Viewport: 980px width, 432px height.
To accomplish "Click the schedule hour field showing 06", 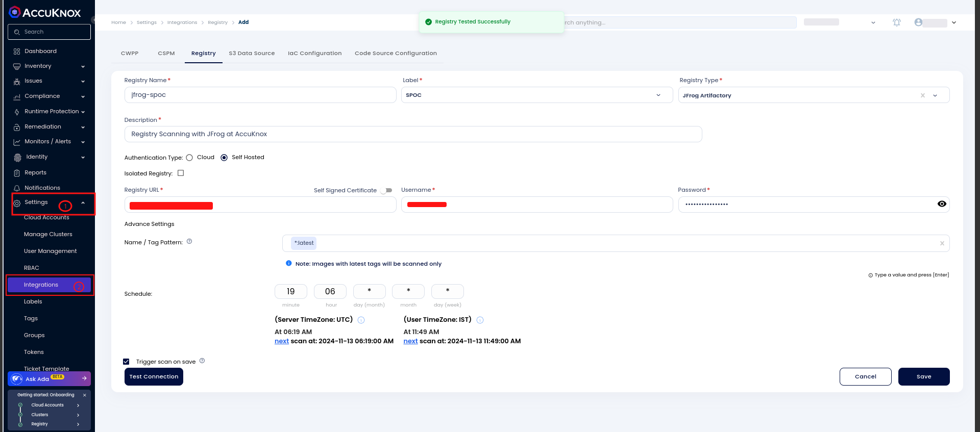I will pyautogui.click(x=330, y=291).
